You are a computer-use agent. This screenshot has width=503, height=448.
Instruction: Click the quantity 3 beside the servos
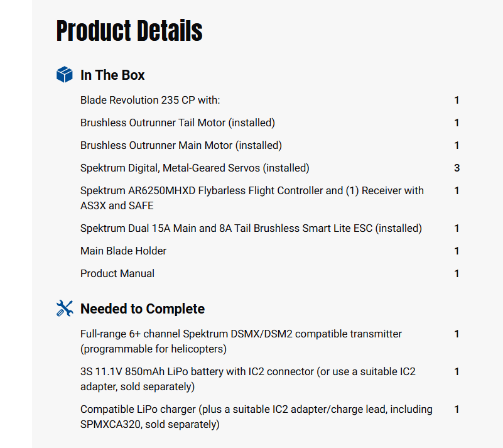pyautogui.click(x=457, y=168)
